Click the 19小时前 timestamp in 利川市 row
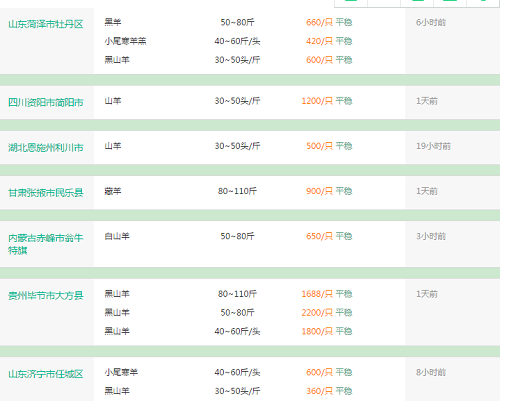This screenshot has width=505, height=406. (433, 146)
